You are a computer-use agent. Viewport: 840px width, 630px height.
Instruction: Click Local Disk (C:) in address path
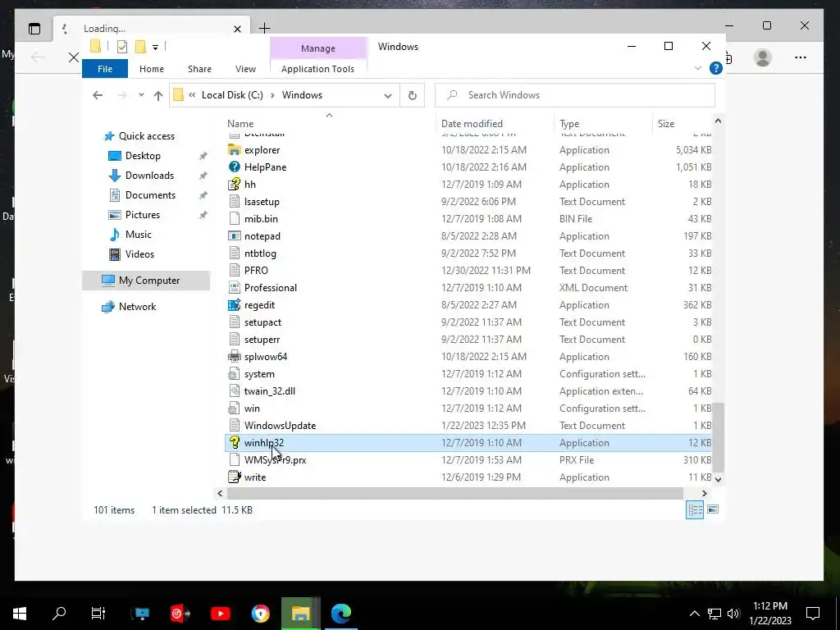[x=232, y=95]
